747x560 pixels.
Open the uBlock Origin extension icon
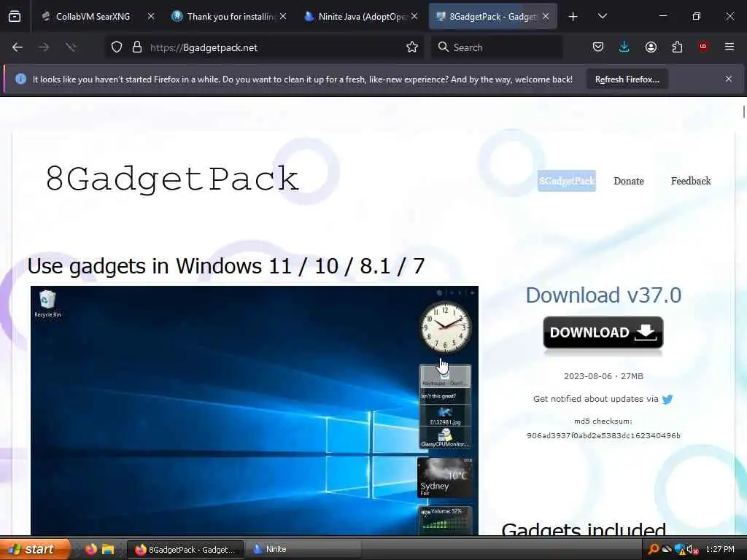(703, 47)
